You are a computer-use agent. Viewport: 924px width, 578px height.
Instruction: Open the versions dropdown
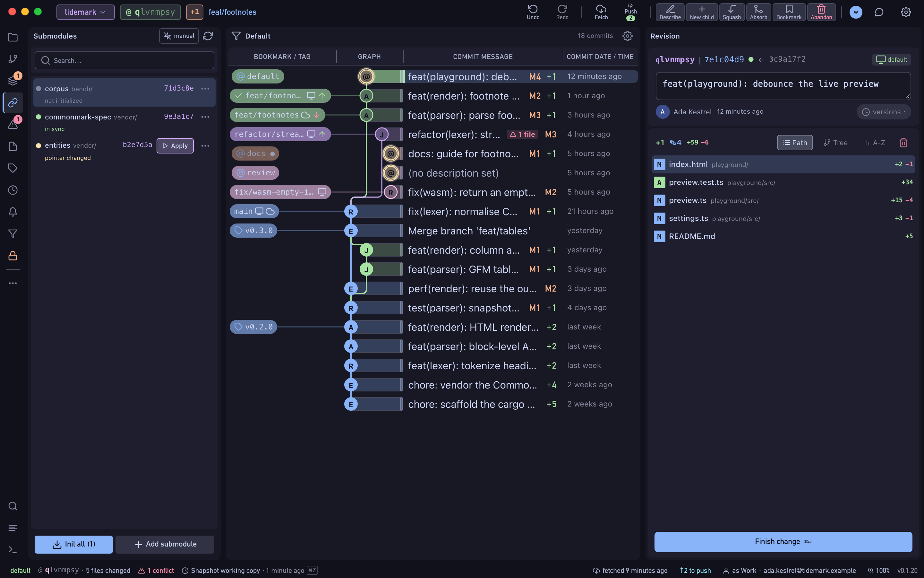[884, 112]
